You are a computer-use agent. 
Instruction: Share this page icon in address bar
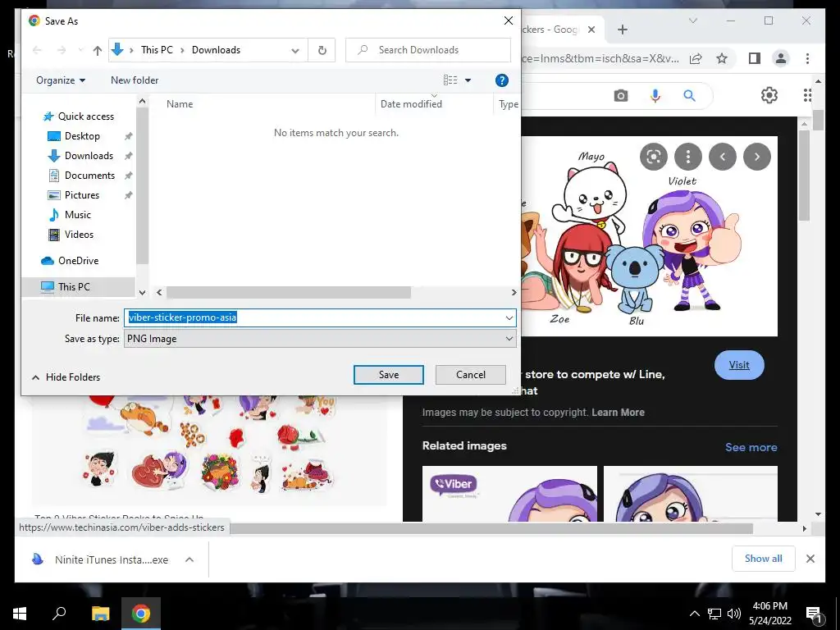pyautogui.click(x=696, y=58)
